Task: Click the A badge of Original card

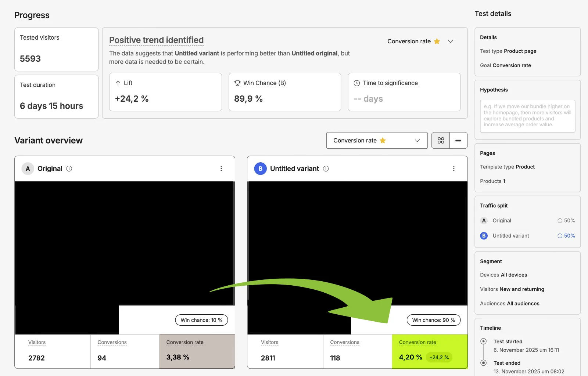Action: click(x=28, y=169)
